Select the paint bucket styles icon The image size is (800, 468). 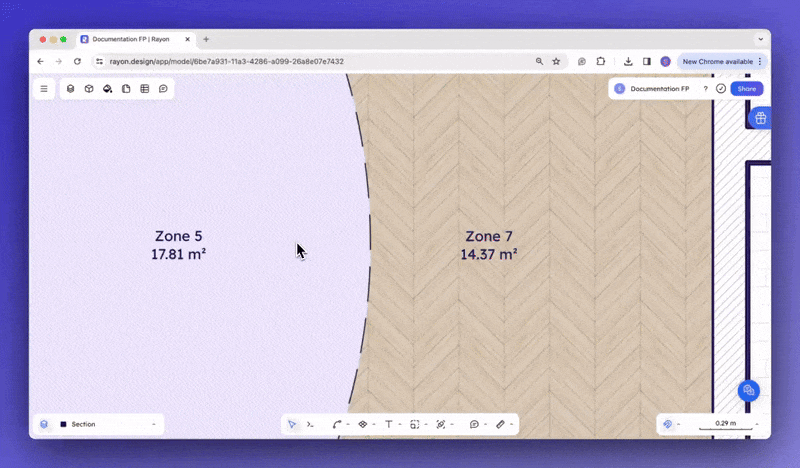coord(107,89)
